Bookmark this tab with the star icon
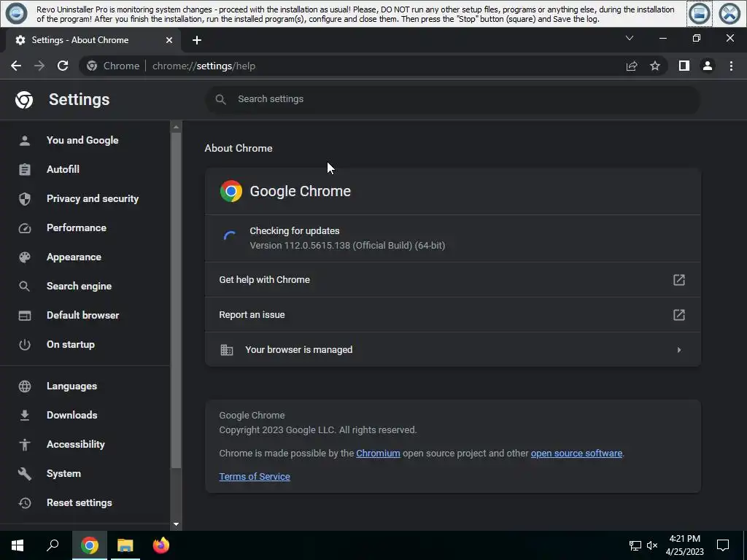This screenshot has width=747, height=560. (655, 66)
